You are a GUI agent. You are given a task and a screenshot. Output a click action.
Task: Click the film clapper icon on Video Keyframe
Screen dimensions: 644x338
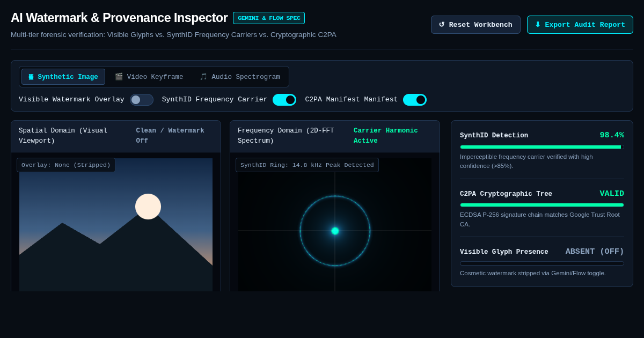[x=119, y=77]
